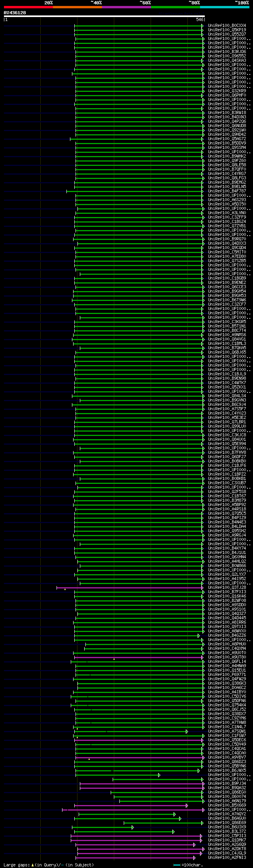The height and width of the screenshot is (868, 253).
Task: Select the UniRef100_B6AGU0 label
Action: pos(227,819)
